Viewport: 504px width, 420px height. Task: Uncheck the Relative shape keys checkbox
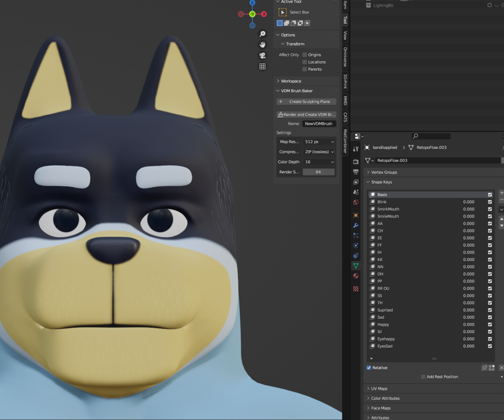(x=369, y=367)
